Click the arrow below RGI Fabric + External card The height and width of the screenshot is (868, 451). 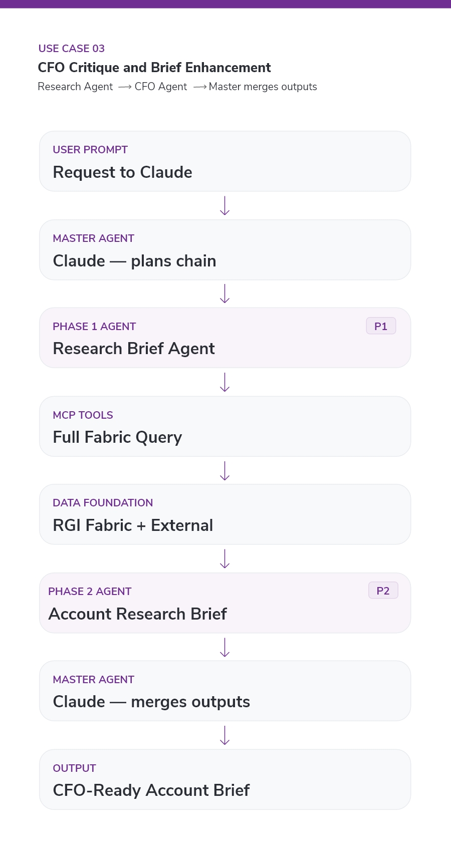pos(225,559)
